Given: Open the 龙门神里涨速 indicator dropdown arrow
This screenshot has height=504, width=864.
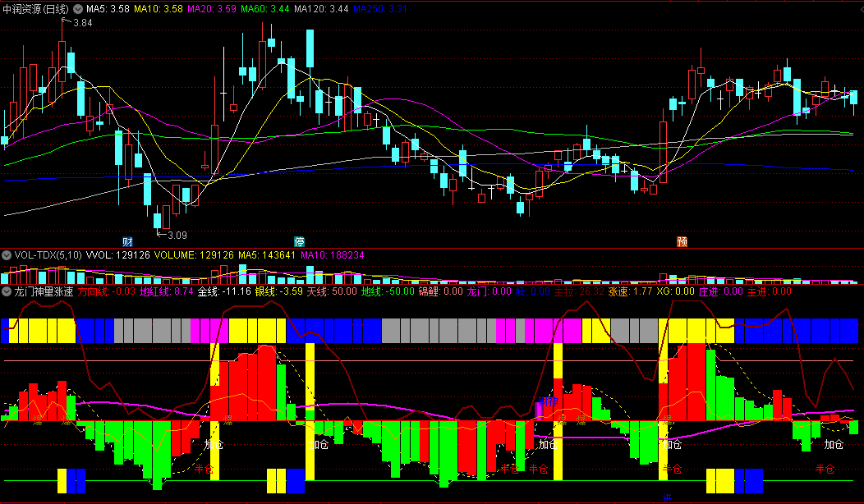Looking at the screenshot, I should point(7,291).
